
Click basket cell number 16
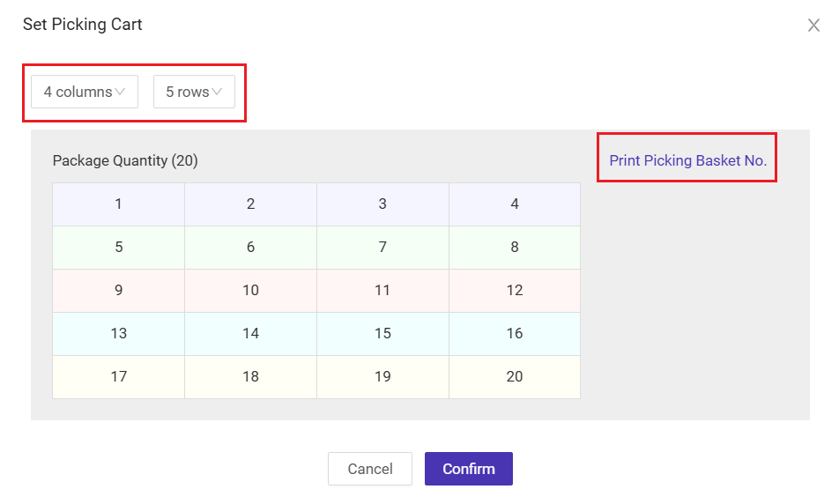(514, 334)
